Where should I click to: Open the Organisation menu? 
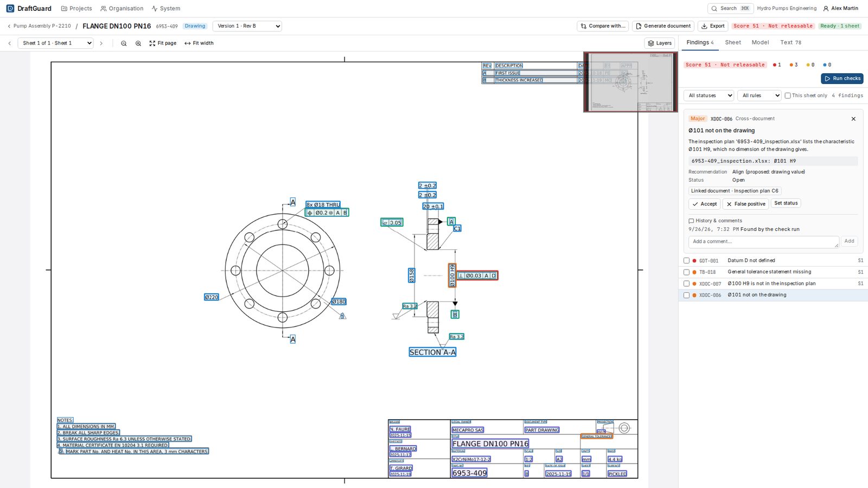(122, 9)
